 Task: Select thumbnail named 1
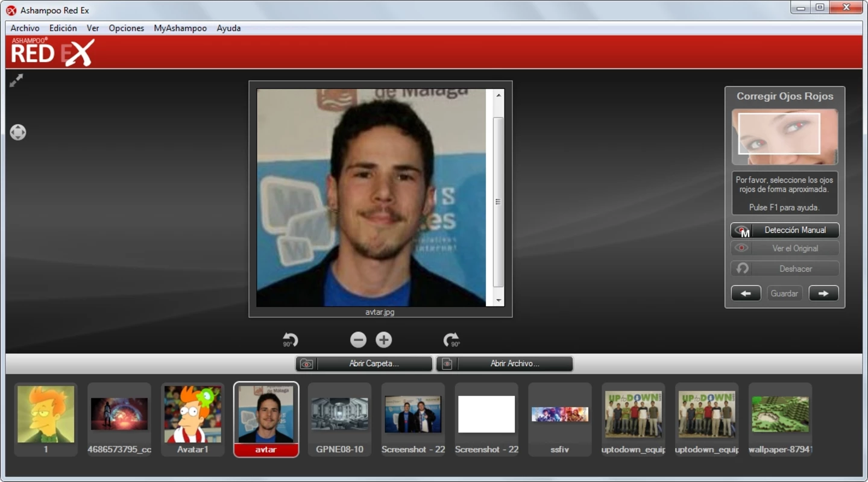46,419
